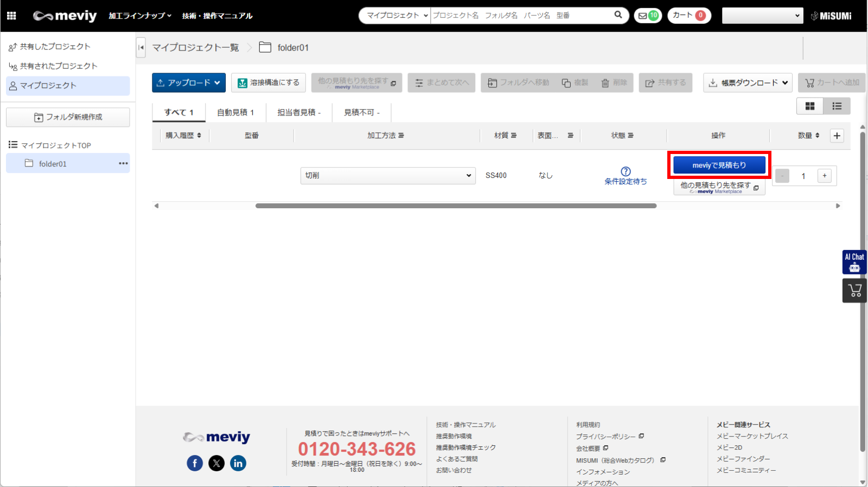Switch to list view layout

point(837,106)
